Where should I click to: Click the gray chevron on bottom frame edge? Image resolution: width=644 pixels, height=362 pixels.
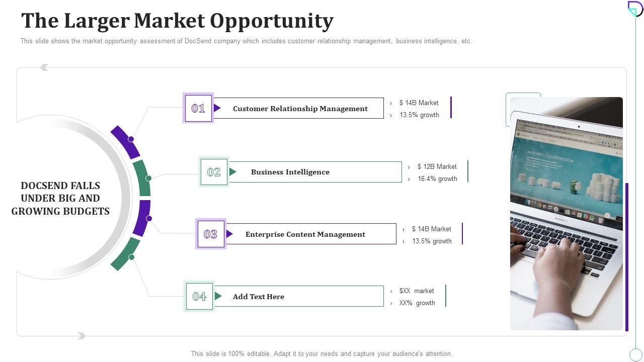82,336
